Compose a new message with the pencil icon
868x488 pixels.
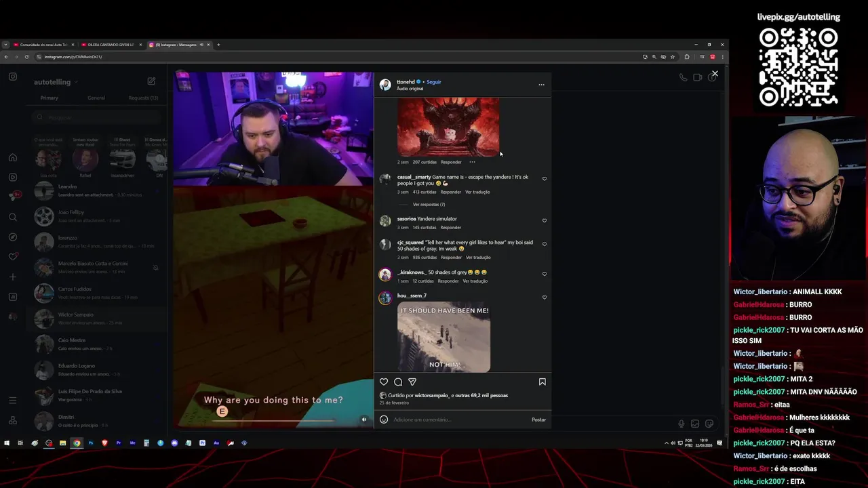(x=151, y=81)
